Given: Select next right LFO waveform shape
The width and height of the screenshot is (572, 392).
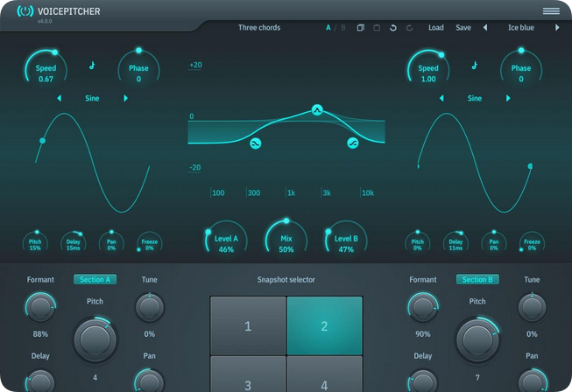Looking at the screenshot, I should click(508, 98).
